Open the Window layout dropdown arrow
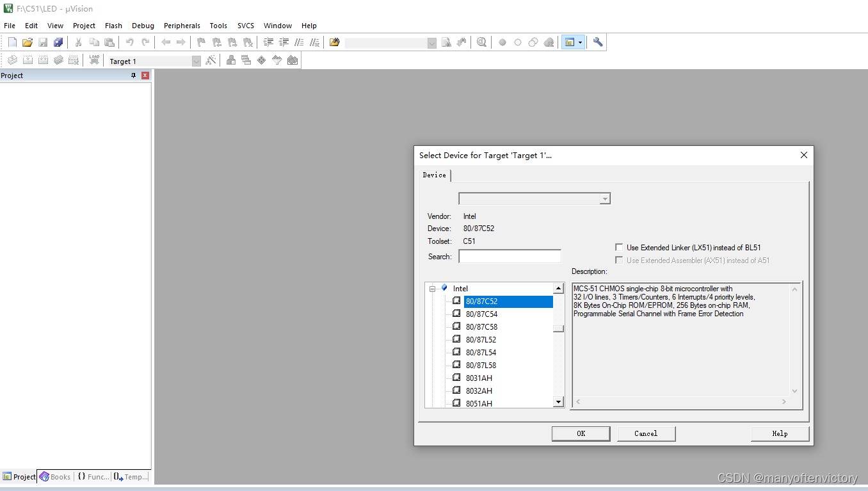Image resolution: width=868 pixels, height=491 pixels. click(581, 42)
